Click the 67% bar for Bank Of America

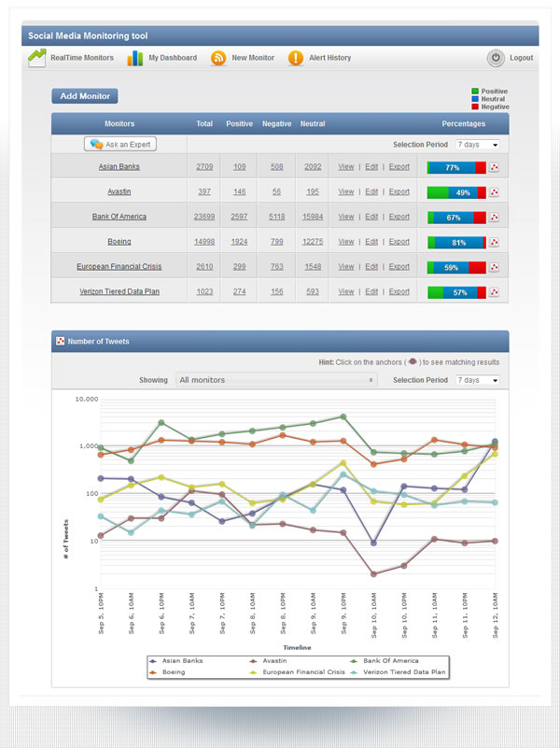tap(456, 218)
